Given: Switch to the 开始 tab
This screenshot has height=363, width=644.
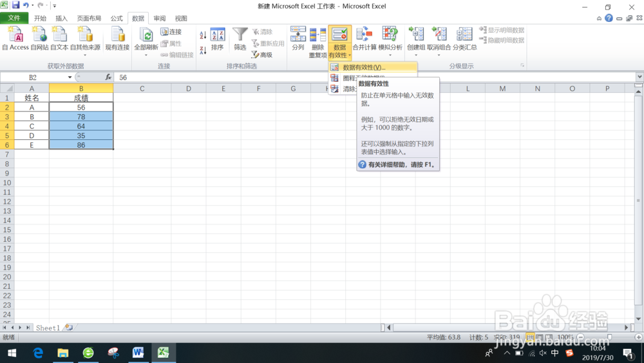Looking at the screenshot, I should 40,18.
